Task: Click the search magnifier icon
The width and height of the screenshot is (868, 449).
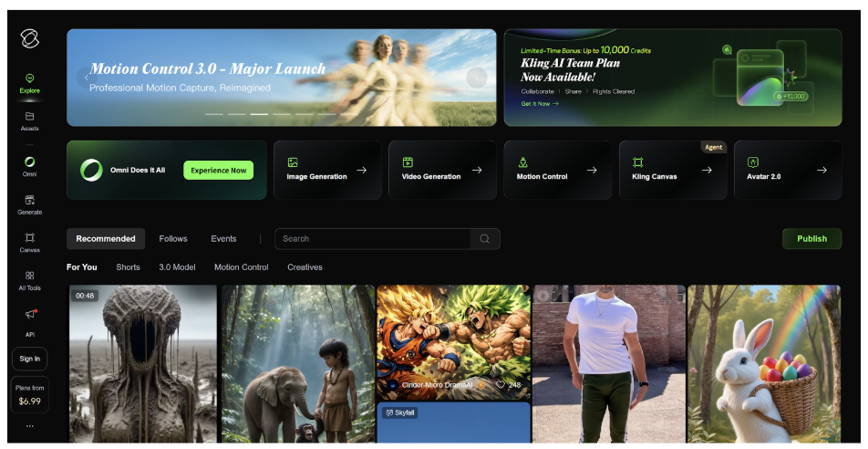Action: tap(484, 239)
